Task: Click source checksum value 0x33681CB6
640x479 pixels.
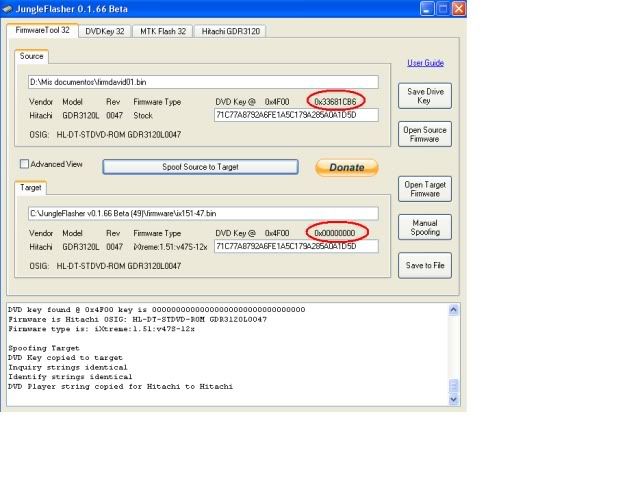Action: [x=335, y=102]
